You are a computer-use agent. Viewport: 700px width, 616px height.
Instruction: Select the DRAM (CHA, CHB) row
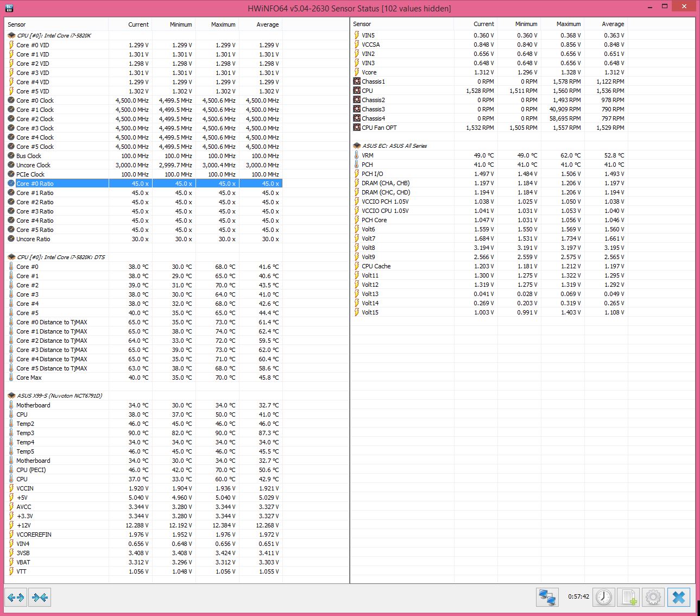tap(490, 183)
